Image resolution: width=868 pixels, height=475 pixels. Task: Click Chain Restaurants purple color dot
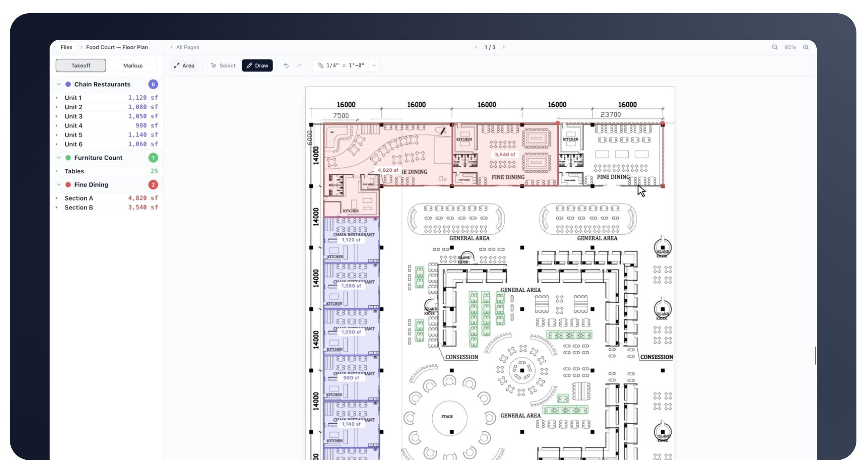point(68,84)
